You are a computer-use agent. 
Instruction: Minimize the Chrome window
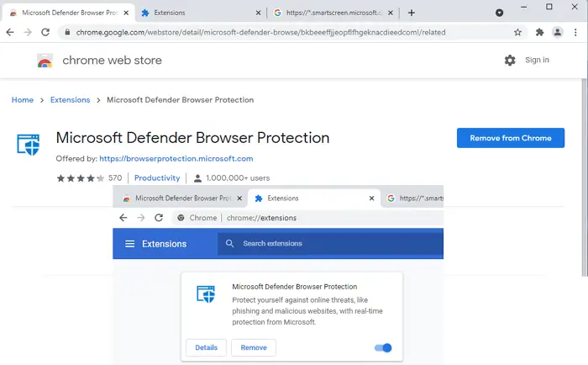[524, 7]
